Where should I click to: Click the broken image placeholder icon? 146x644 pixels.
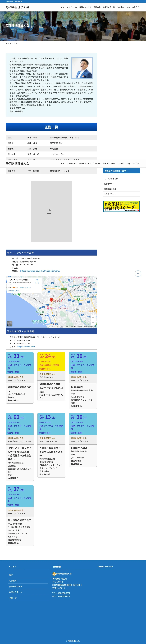tap(49, 211)
